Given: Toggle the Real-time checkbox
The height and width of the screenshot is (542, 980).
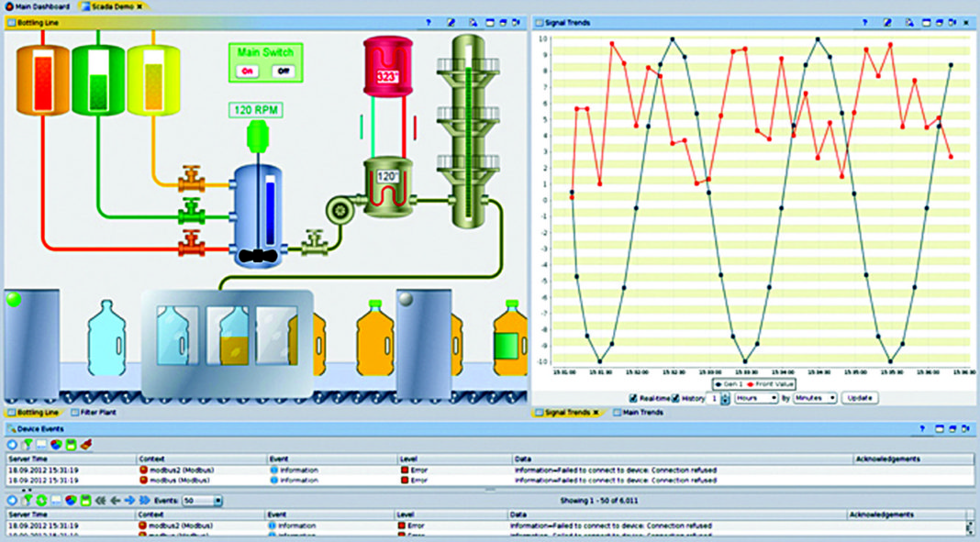Looking at the screenshot, I should pos(631,398).
